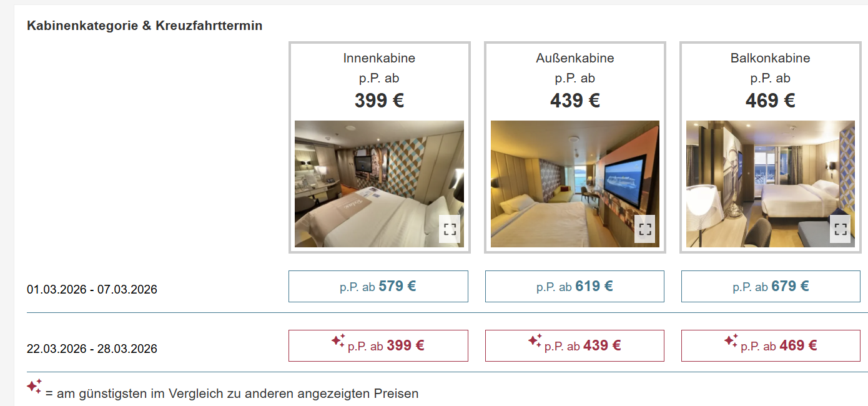The image size is (868, 406).
Task: Click sparkle icon in 469 € price button
Action: [x=731, y=341]
